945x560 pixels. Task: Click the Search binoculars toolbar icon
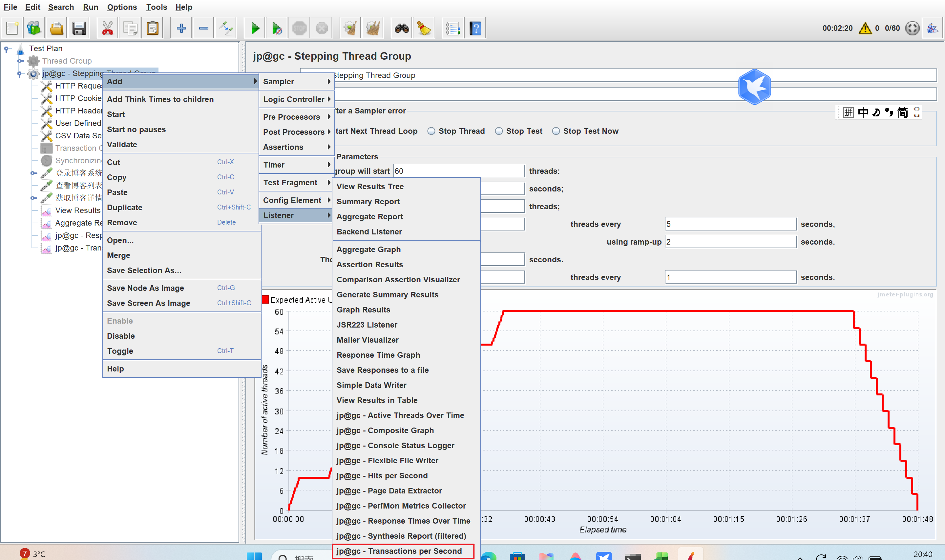coord(402,28)
